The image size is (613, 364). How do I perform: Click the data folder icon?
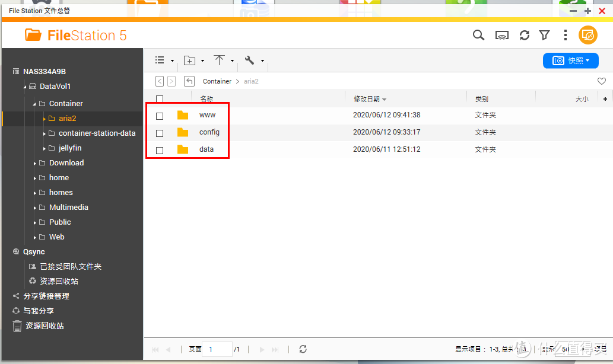[x=183, y=149]
